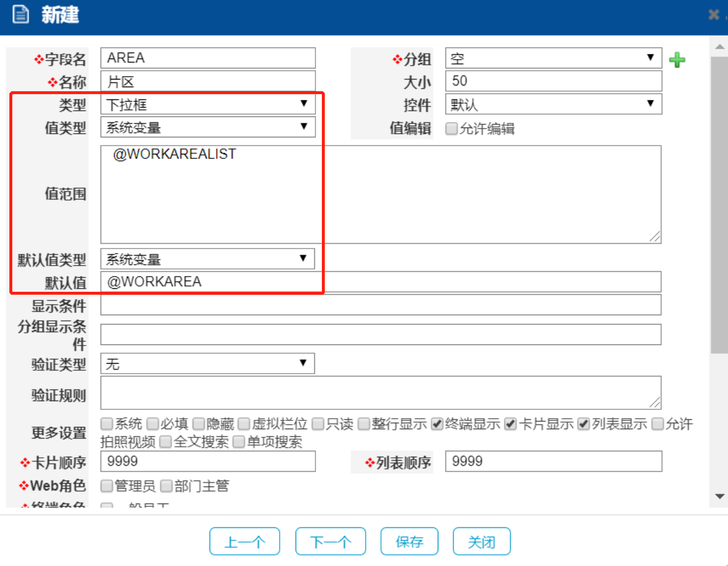Click the scrollbar up arrow
This screenshot has width=728, height=566.
click(719, 47)
